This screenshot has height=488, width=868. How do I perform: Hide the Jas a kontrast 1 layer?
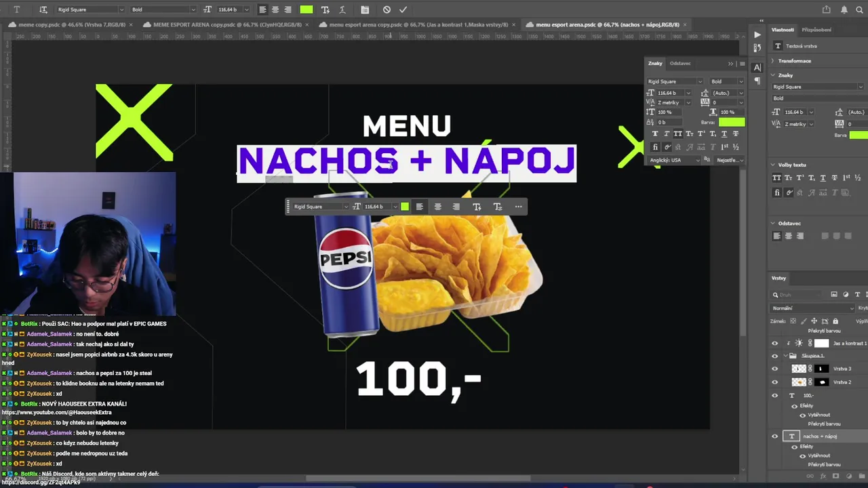[775, 344]
